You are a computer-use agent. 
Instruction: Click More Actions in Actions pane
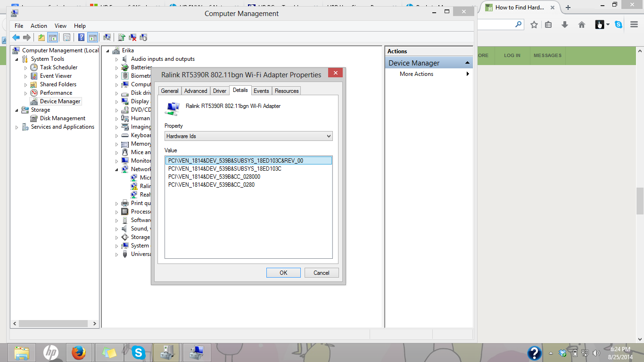click(x=416, y=74)
